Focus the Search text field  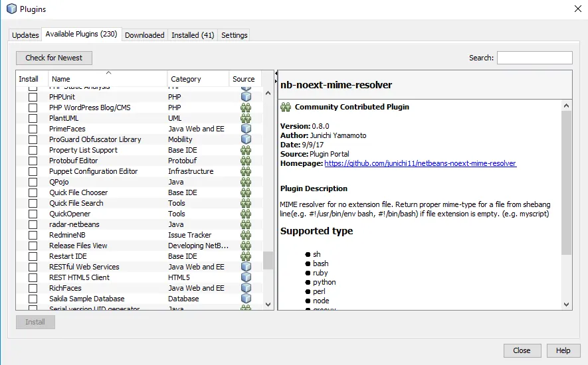534,58
